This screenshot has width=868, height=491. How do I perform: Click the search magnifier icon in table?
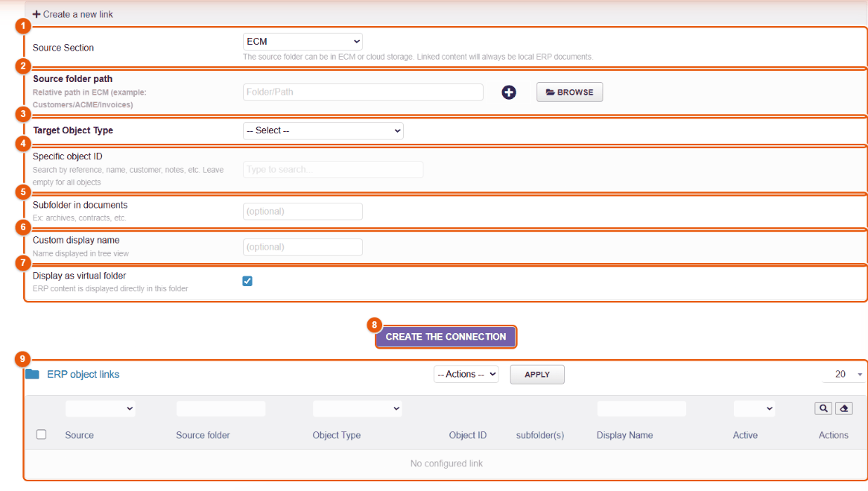click(823, 408)
